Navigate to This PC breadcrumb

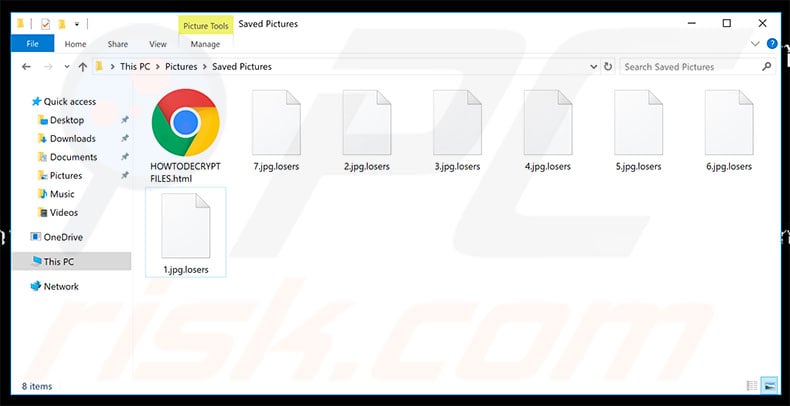135,66
